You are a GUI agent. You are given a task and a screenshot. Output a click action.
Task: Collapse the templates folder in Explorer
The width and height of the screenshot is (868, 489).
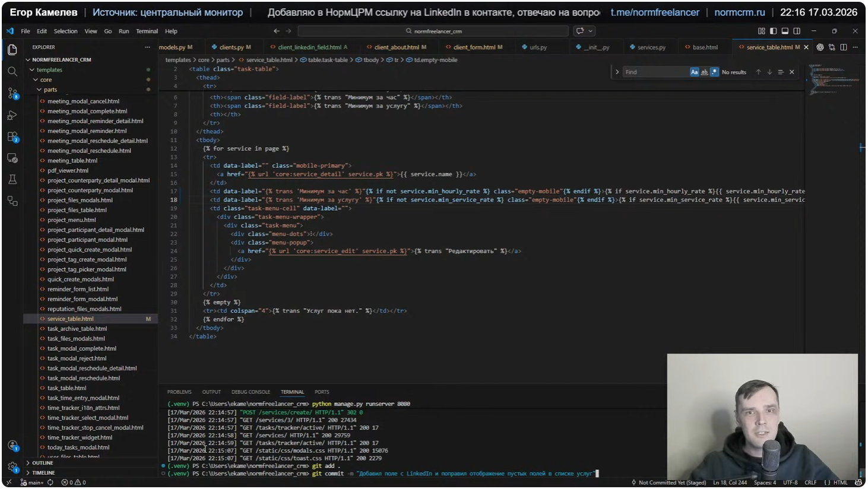[49, 70]
